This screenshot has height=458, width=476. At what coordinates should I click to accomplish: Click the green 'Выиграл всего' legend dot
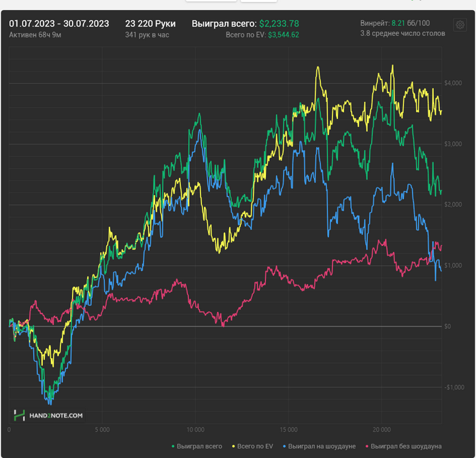click(173, 446)
